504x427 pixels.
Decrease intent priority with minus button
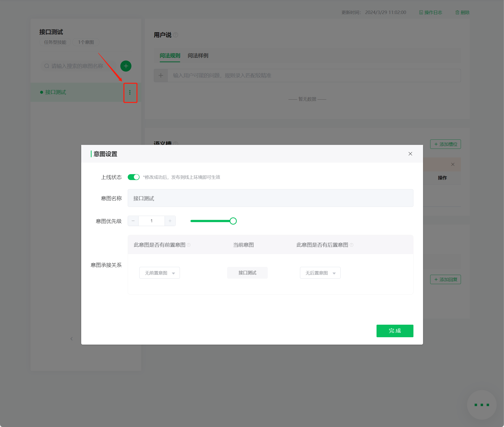133,221
